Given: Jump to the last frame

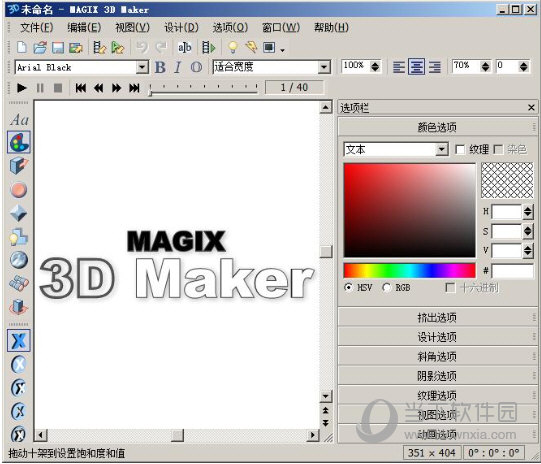Looking at the screenshot, I should point(134,88).
